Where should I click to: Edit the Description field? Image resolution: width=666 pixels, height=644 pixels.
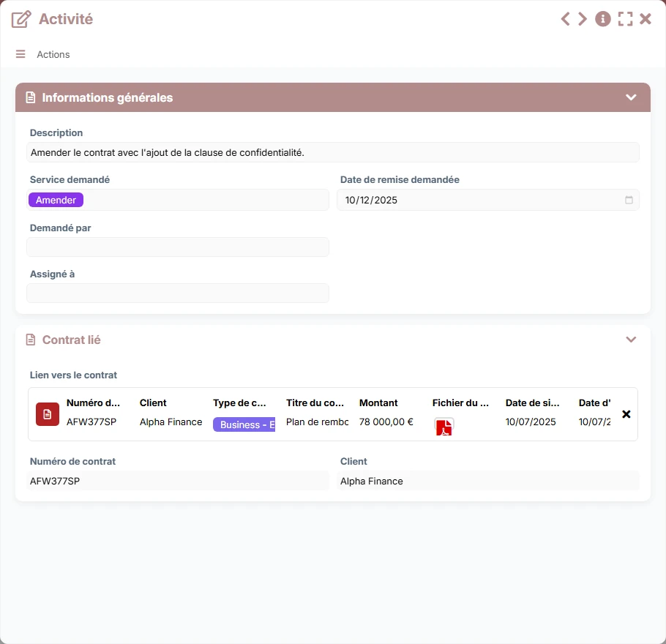tap(332, 152)
